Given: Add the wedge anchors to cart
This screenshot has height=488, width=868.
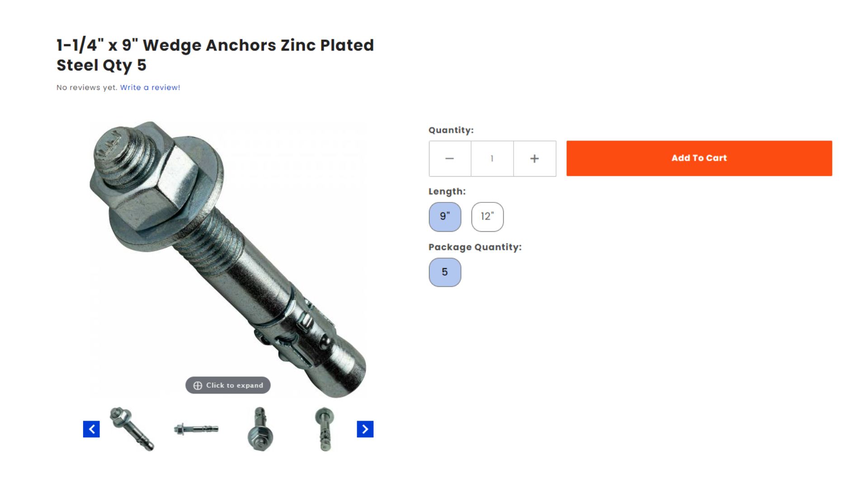Looking at the screenshot, I should (699, 158).
